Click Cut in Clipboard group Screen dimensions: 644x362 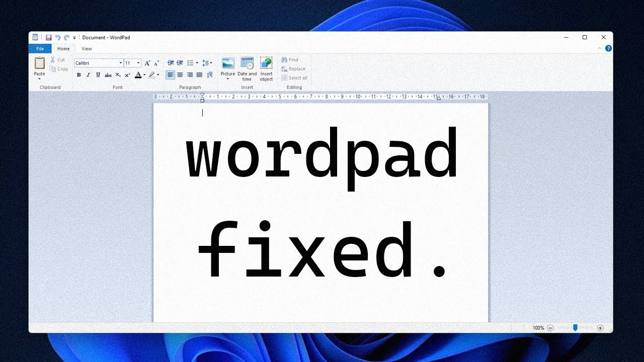tap(58, 60)
